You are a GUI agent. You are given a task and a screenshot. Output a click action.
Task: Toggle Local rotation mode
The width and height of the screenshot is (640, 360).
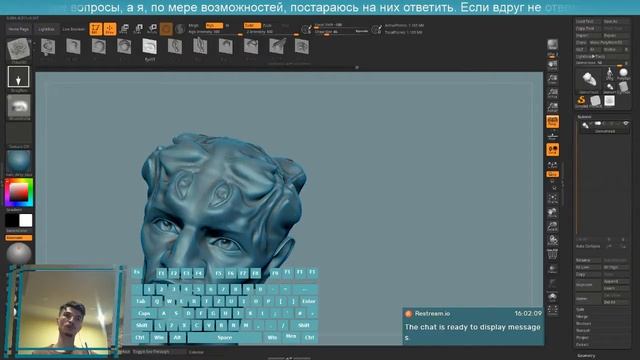pos(553,150)
